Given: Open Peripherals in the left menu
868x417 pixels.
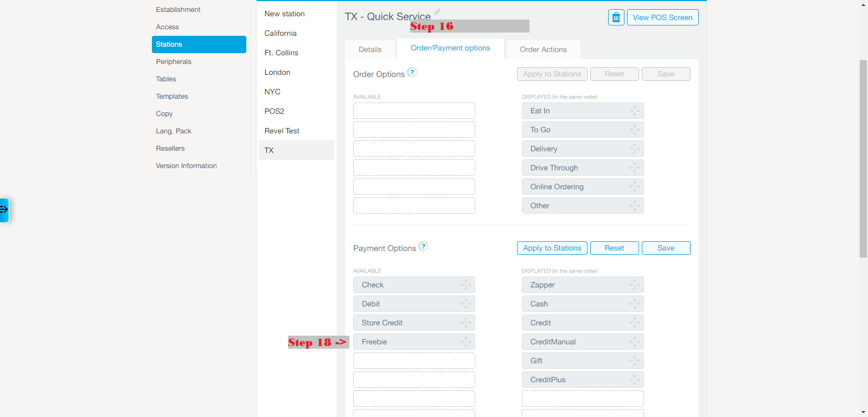Looking at the screenshot, I should (174, 62).
